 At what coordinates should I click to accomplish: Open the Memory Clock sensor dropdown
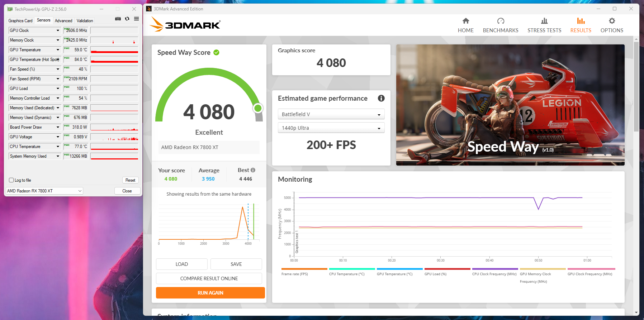(58, 40)
